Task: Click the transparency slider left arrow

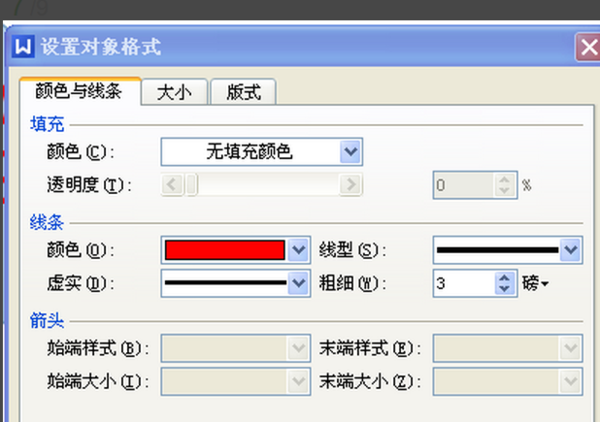Action: [x=171, y=185]
